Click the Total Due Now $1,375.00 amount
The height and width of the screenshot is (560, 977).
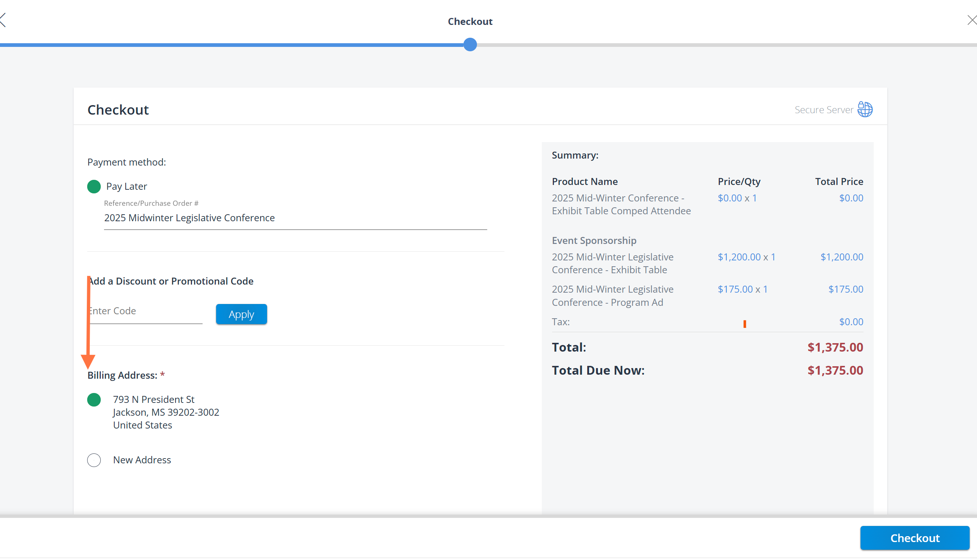click(835, 370)
